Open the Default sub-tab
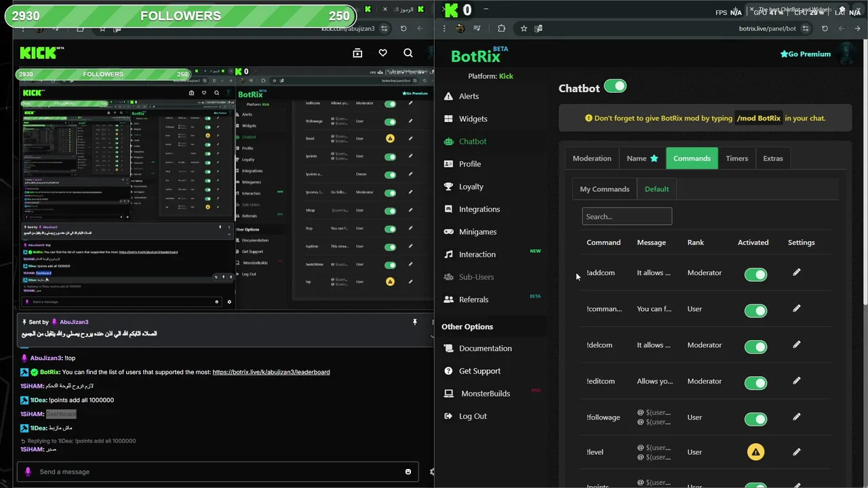Image resolution: width=868 pixels, height=488 pixels. pyautogui.click(x=656, y=189)
